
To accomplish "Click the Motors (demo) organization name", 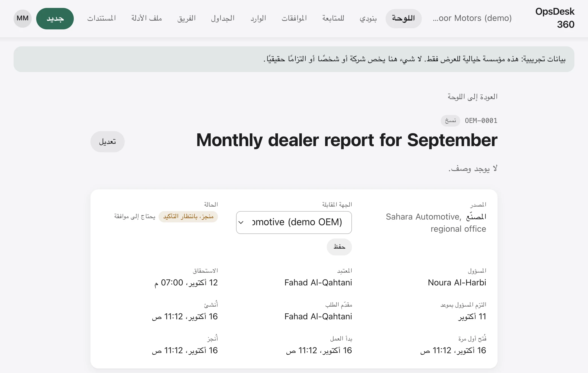I will [472, 18].
